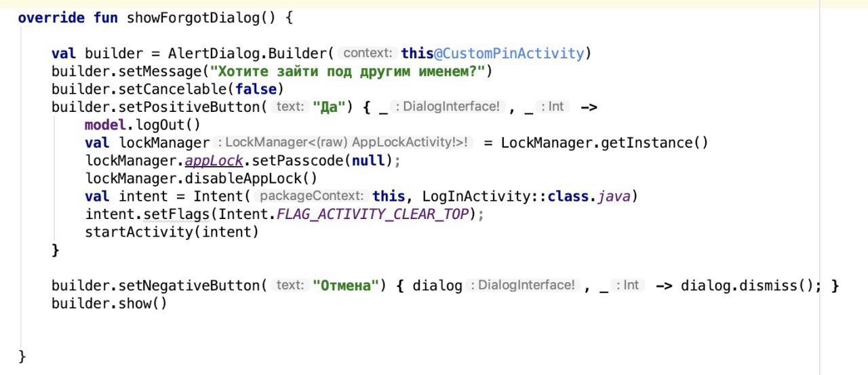The width and height of the screenshot is (868, 375).
Task: Click the override keyword
Action: pyautogui.click(x=52, y=18)
